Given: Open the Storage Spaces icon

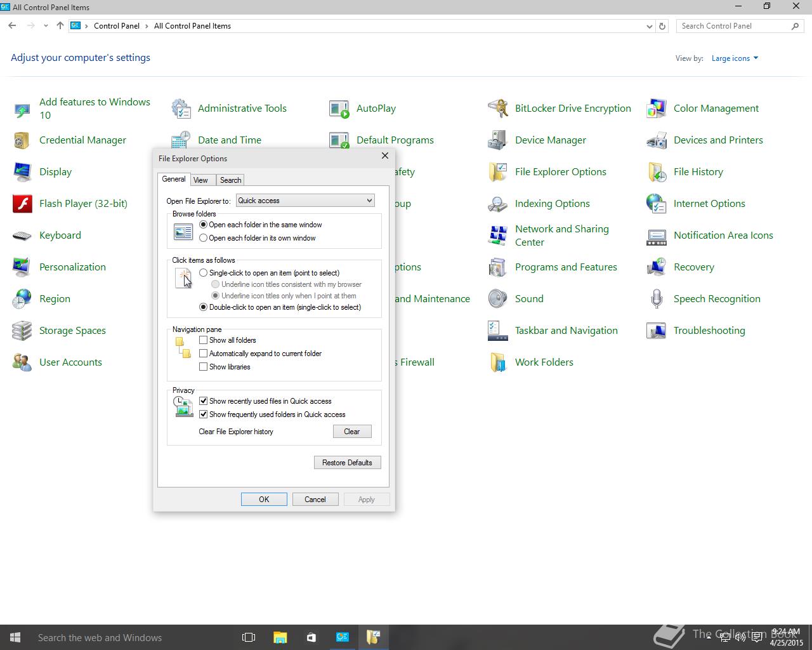Looking at the screenshot, I should coord(22,331).
